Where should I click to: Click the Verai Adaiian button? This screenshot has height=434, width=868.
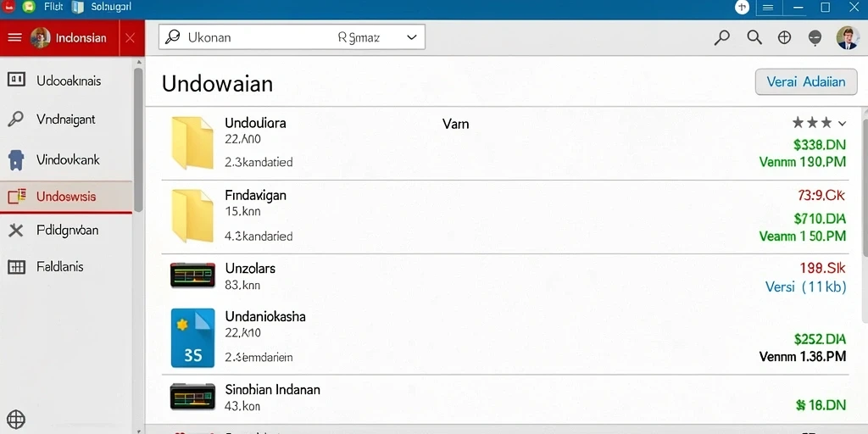pyautogui.click(x=806, y=82)
